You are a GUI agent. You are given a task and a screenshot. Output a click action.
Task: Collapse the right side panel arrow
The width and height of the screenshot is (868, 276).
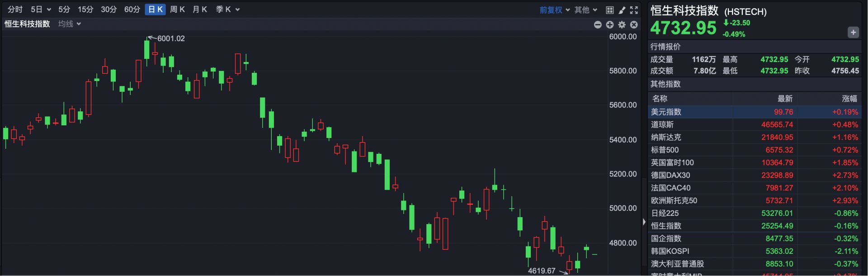[644, 222]
